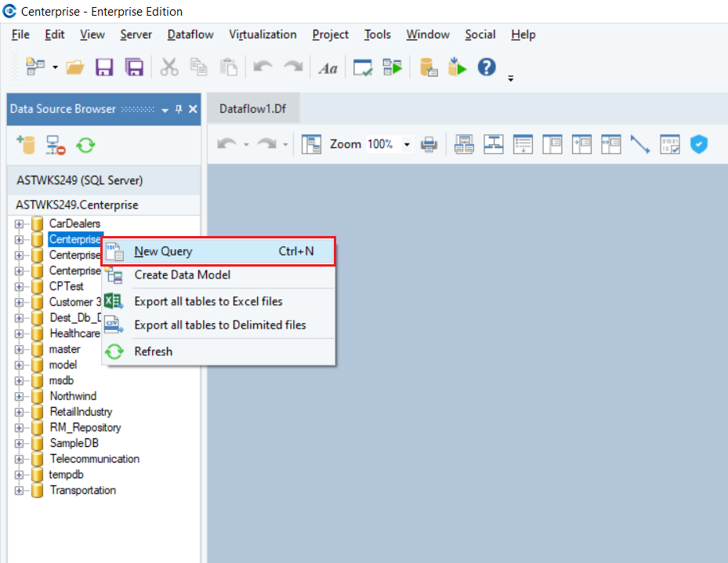Viewport: 728px width, 563px height.
Task: Click the Open folder toolbar icon
Action: pos(75,67)
